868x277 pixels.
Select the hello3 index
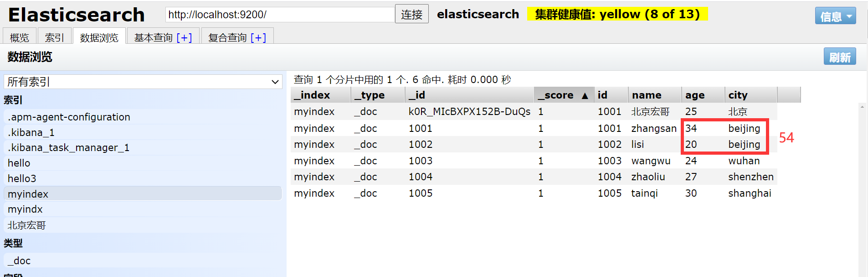point(143,178)
